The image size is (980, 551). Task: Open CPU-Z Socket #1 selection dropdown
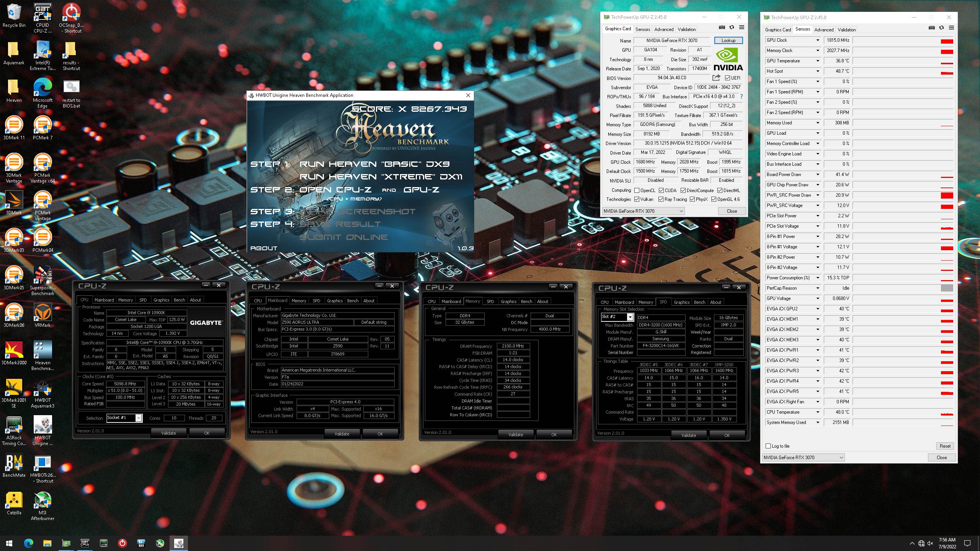124,418
